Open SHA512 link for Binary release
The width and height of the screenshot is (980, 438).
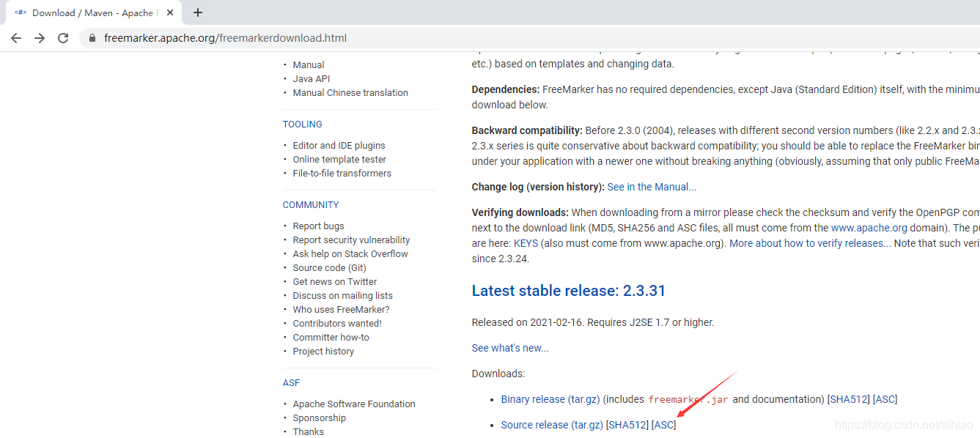(x=849, y=399)
